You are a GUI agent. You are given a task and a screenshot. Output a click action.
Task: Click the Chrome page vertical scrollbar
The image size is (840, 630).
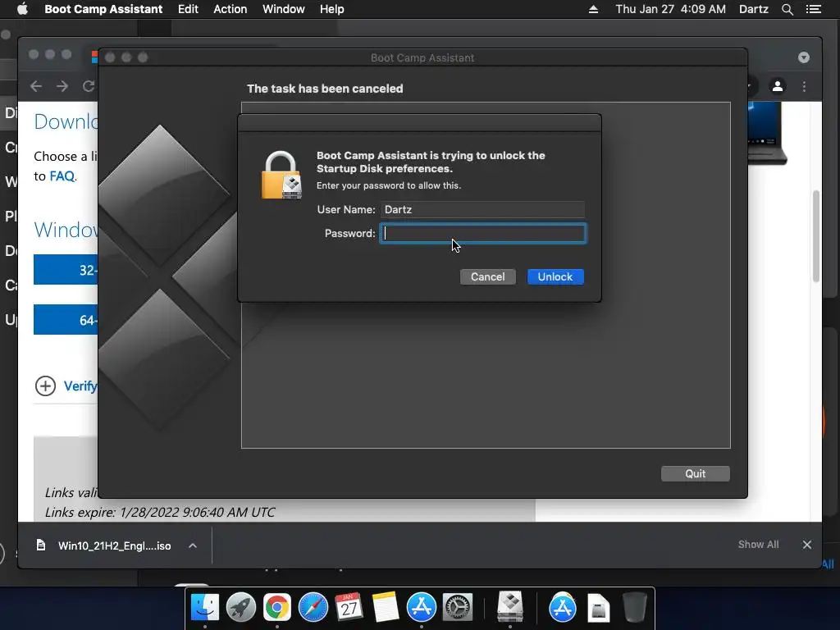click(x=816, y=235)
